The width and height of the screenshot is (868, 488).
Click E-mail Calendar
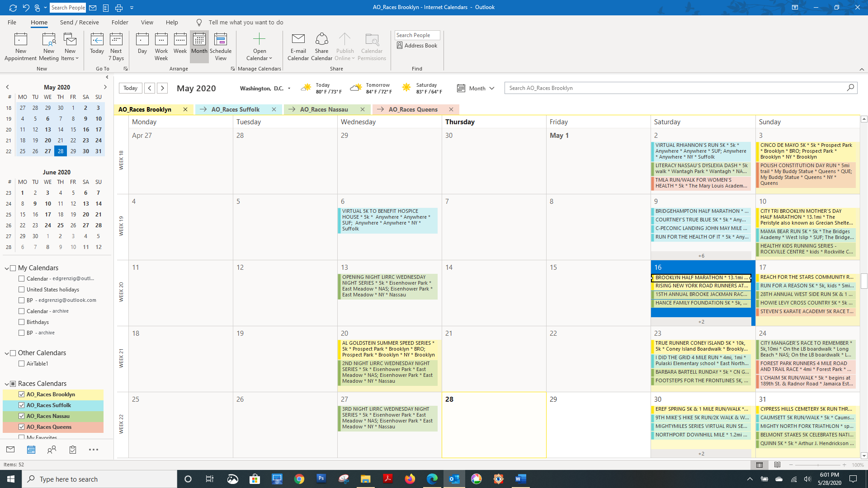tap(298, 47)
